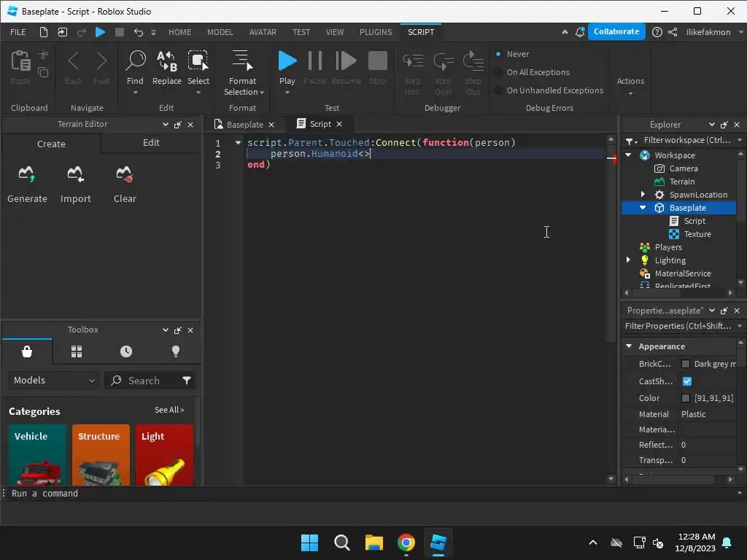Image resolution: width=747 pixels, height=560 pixels.
Task: Open the notifications bell icon
Action: [580, 32]
